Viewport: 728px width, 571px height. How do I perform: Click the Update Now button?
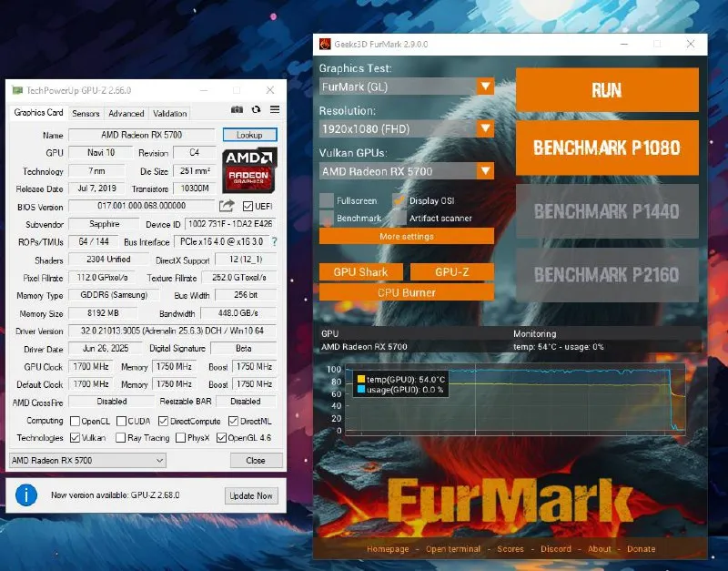[251, 495]
